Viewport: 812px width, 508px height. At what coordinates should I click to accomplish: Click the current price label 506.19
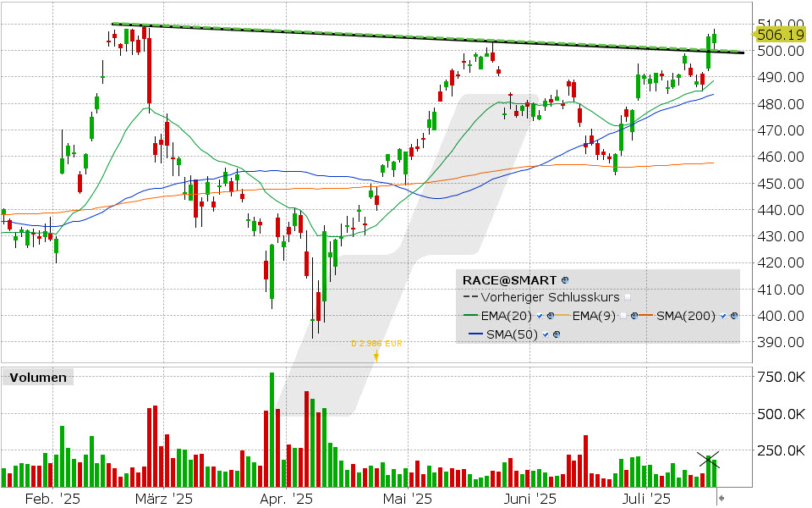pyautogui.click(x=781, y=35)
